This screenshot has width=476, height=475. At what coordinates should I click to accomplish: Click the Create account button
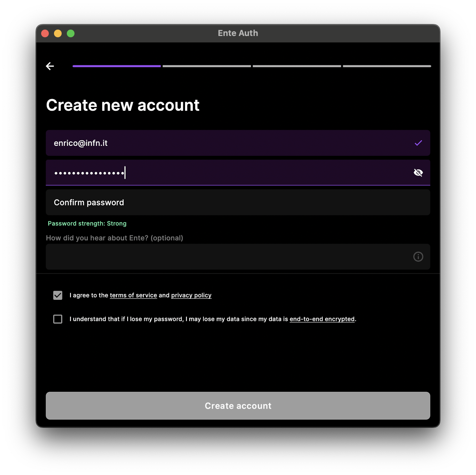(x=238, y=406)
